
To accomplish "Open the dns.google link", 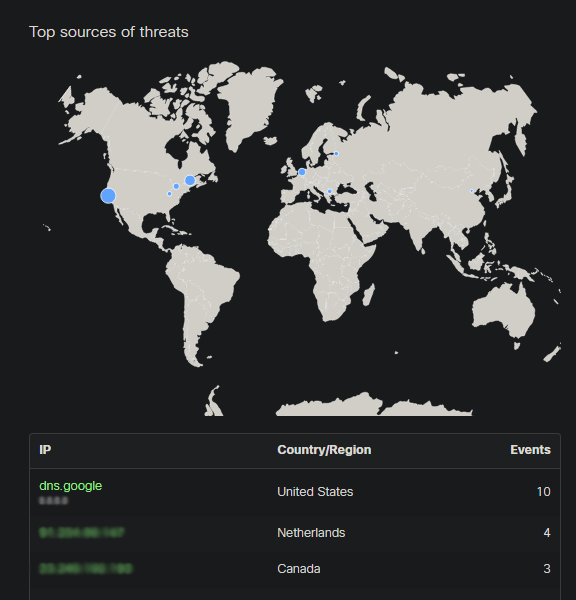I will (71, 486).
